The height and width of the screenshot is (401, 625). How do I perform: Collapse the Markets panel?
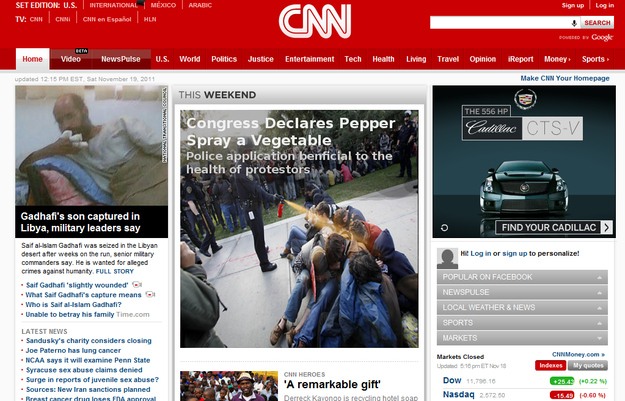(522, 338)
